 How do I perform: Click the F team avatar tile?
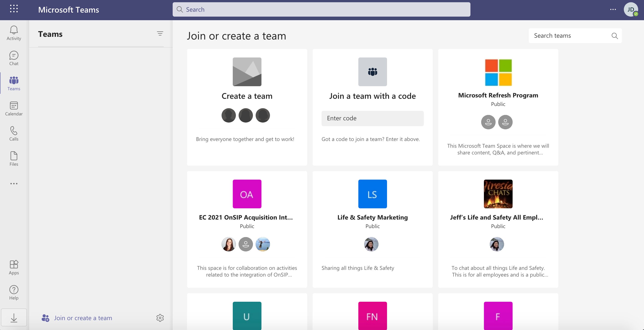pos(498,316)
